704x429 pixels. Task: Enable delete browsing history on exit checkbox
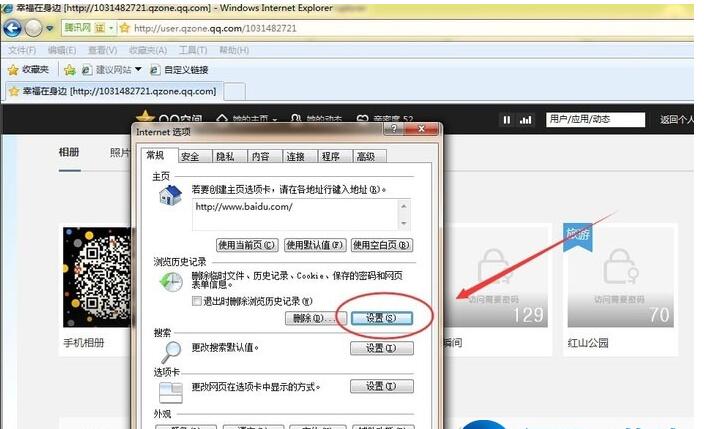coord(197,301)
